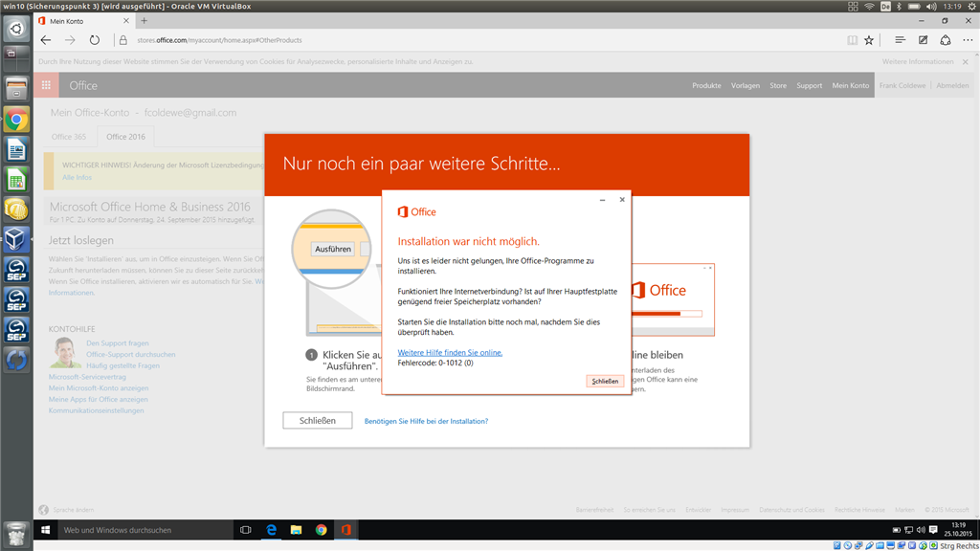
Task: Click the 'Web und Windows durchsuchen' search box
Action: pyautogui.click(x=144, y=530)
